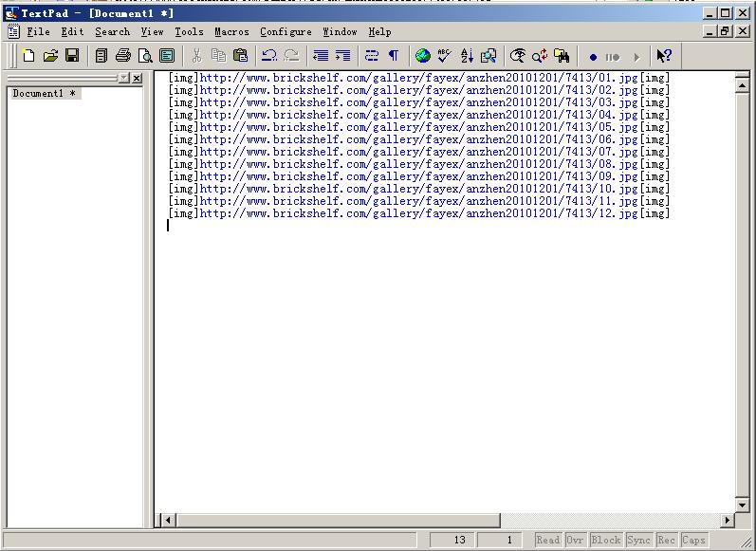Close the document selector panel
The height and width of the screenshot is (551, 756).
[137, 78]
